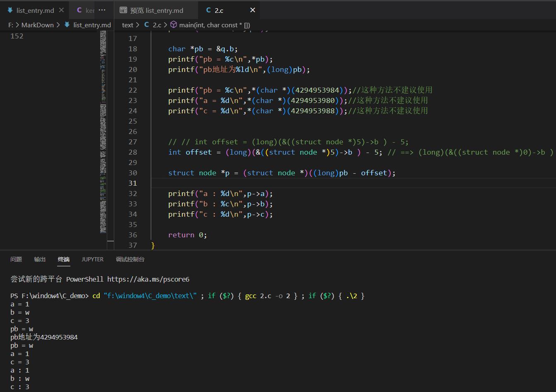Open the overflow menu of the left editor group
This screenshot has width=556, height=392.
(102, 10)
